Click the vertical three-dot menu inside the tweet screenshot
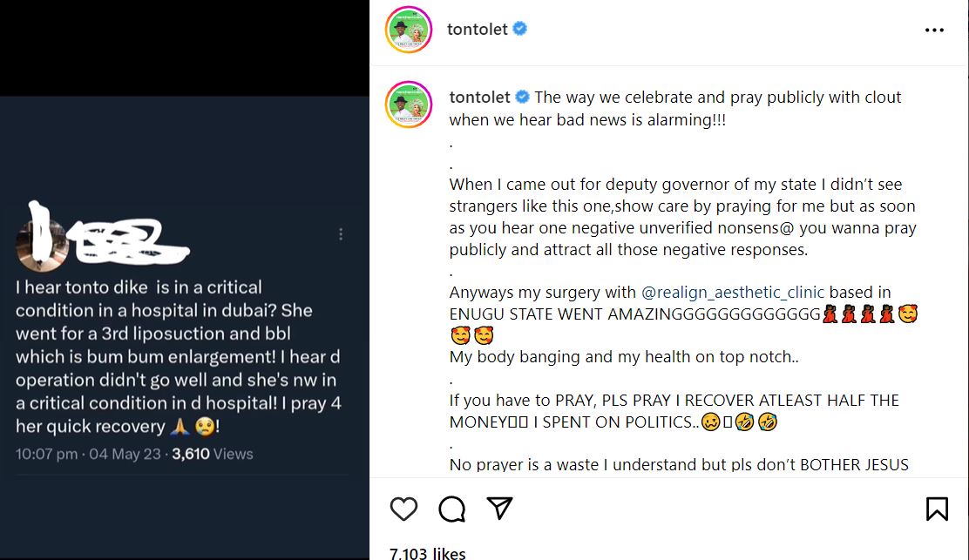Image resolution: width=969 pixels, height=560 pixels. tap(341, 234)
